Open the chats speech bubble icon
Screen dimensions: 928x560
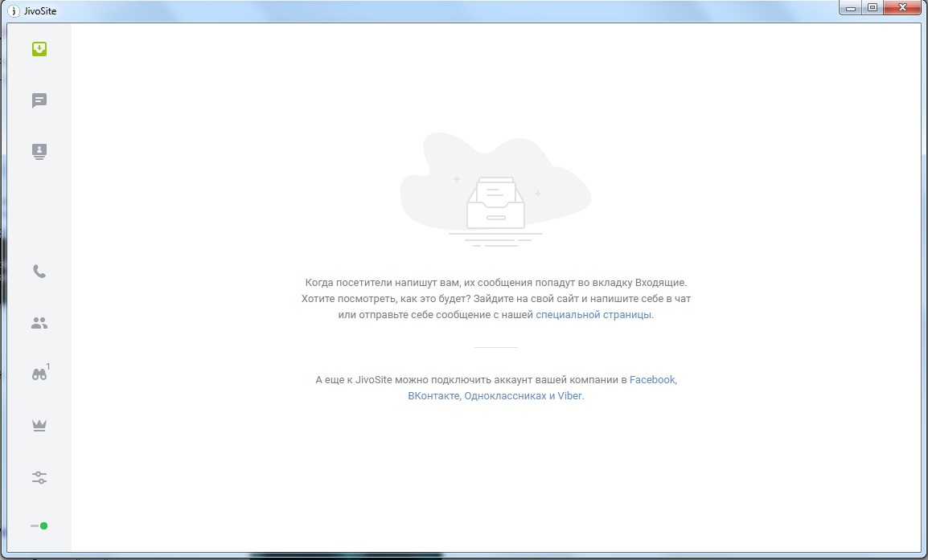[39, 100]
